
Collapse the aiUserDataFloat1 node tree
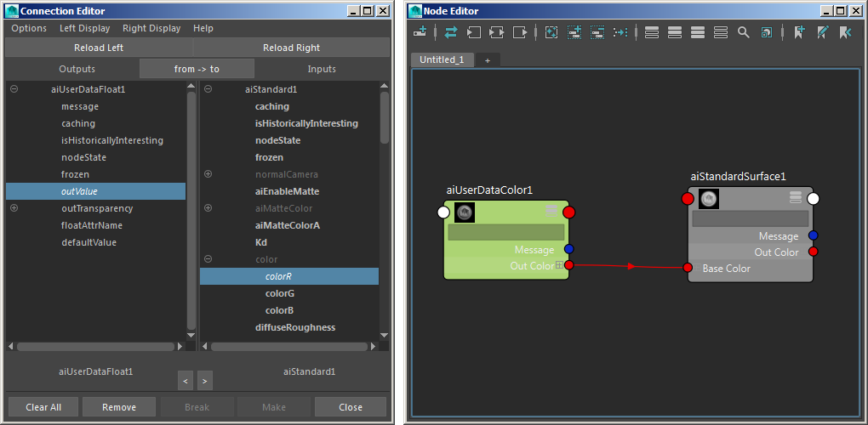pos(14,88)
